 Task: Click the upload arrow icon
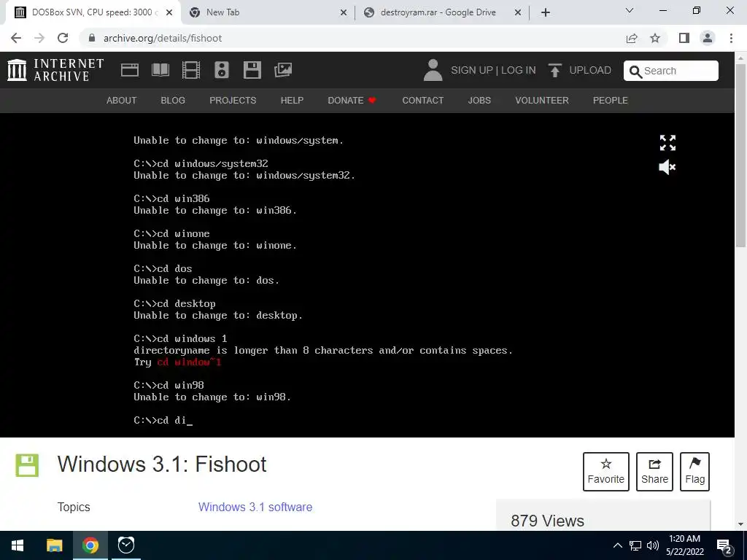pyautogui.click(x=554, y=70)
